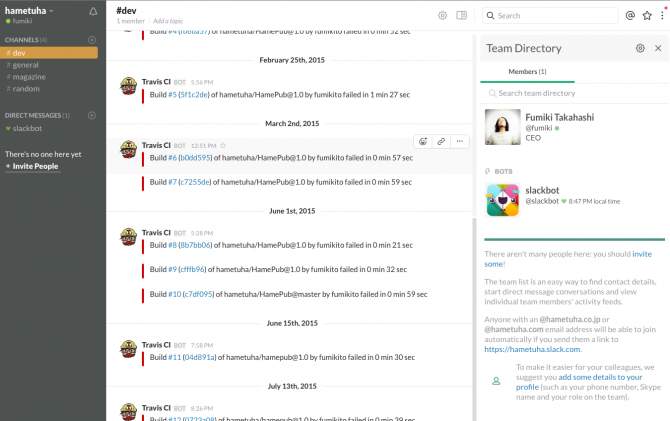Open the notifications bell icon
Viewport: 670px width, 421px height.
(93, 12)
